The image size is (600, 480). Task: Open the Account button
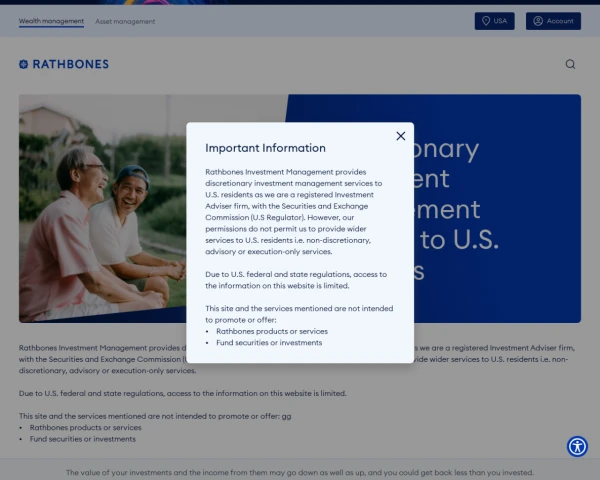tap(553, 21)
